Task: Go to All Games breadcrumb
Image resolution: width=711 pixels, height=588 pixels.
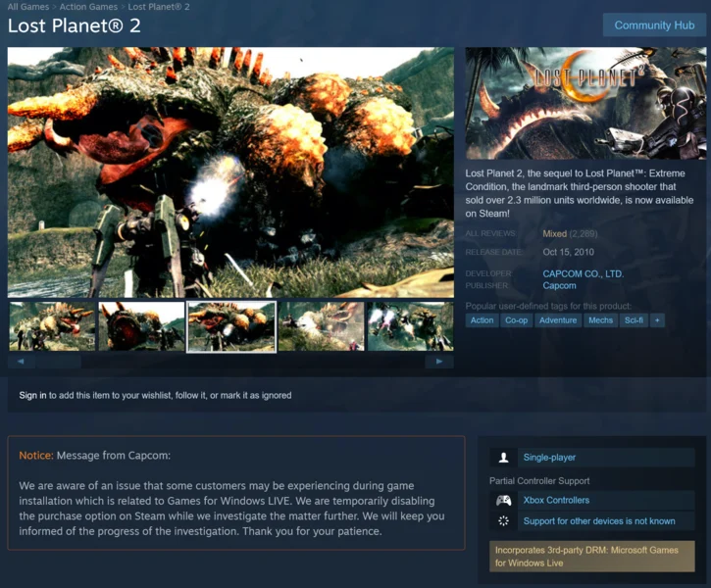Action: (x=28, y=7)
